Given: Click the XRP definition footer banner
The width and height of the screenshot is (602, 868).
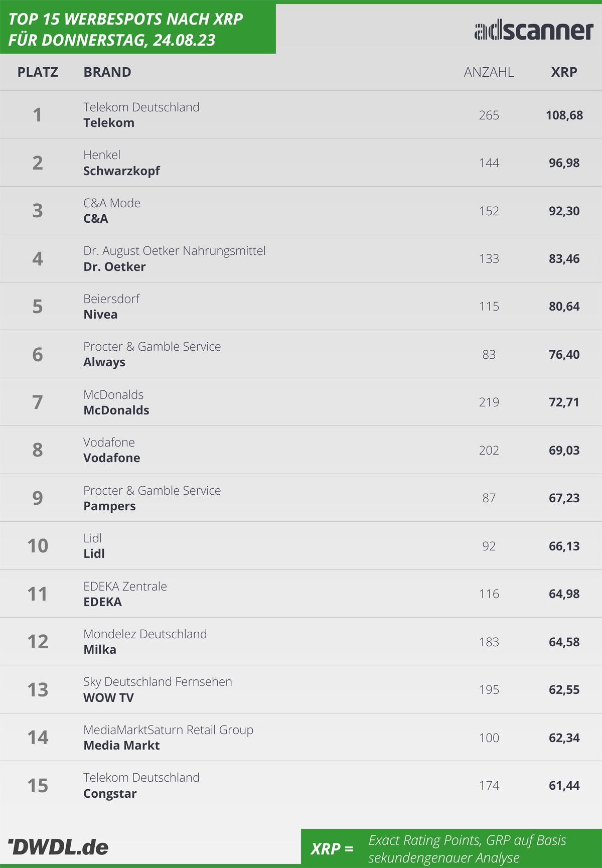Looking at the screenshot, I should pos(452,848).
